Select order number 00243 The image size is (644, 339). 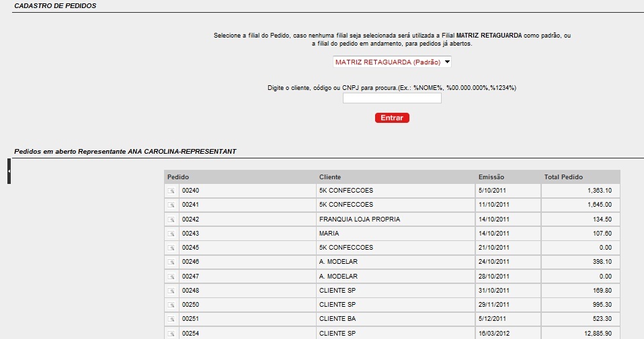pos(190,233)
